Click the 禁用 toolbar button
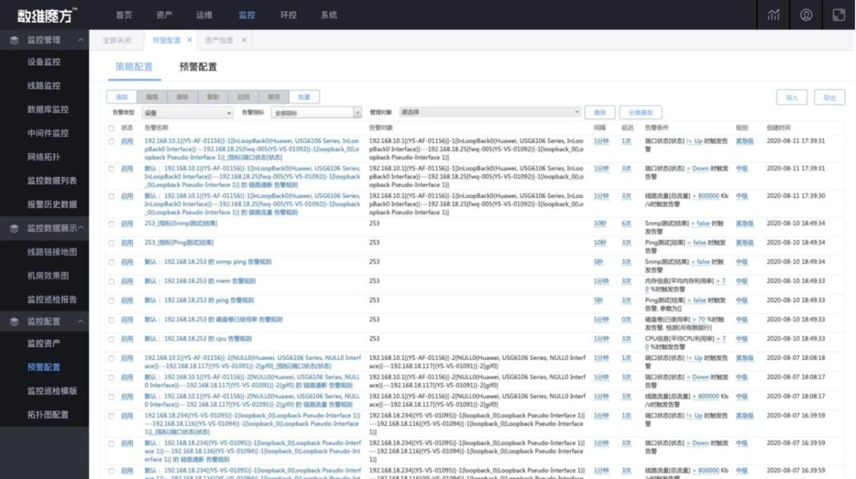This screenshot has width=856, height=479. pyautogui.click(x=274, y=97)
